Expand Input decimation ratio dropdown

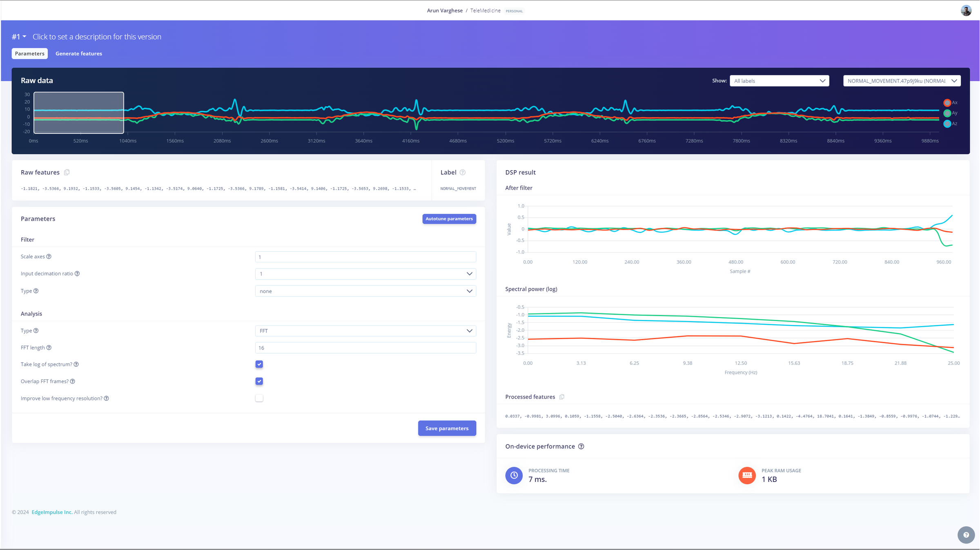tap(365, 274)
